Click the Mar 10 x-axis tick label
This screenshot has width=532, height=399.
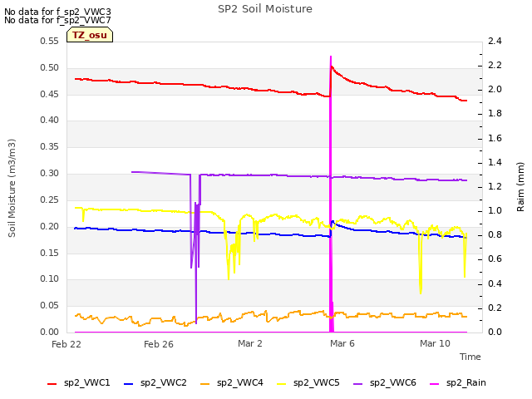pyautogui.click(x=435, y=343)
